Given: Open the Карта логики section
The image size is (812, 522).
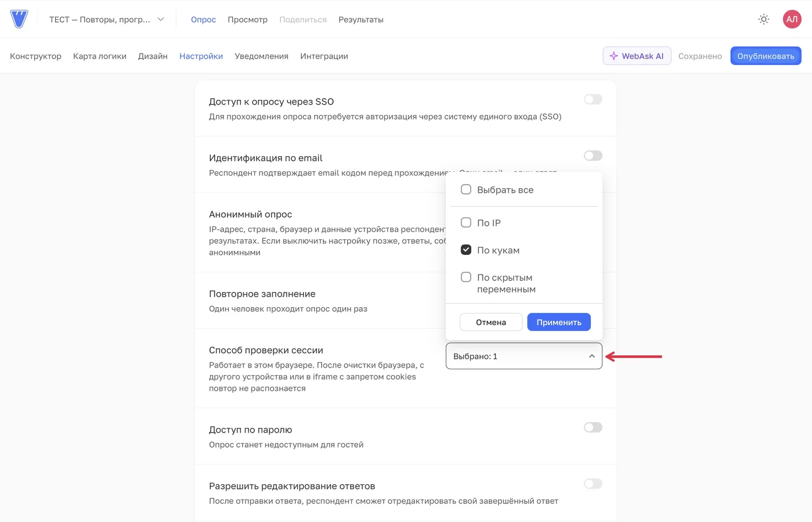Looking at the screenshot, I should pyautogui.click(x=100, y=56).
